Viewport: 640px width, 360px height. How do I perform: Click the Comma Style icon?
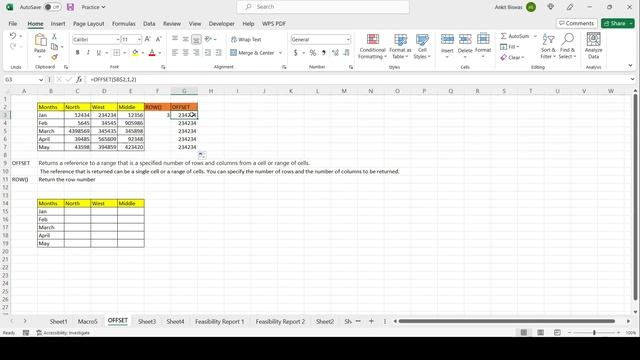point(324,53)
